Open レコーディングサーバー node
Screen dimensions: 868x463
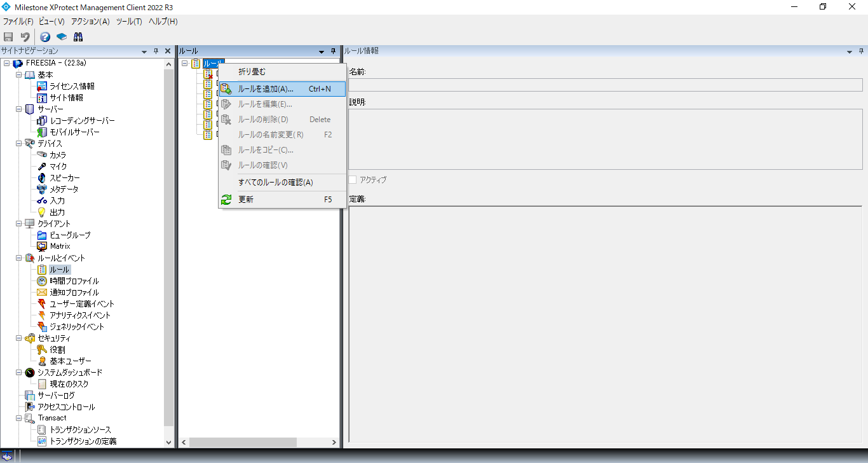coord(82,121)
